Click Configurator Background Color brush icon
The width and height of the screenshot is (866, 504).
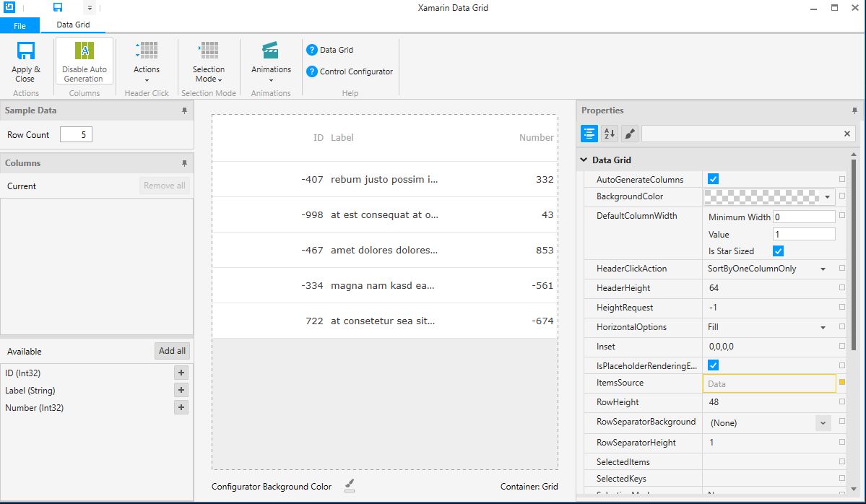(x=350, y=486)
